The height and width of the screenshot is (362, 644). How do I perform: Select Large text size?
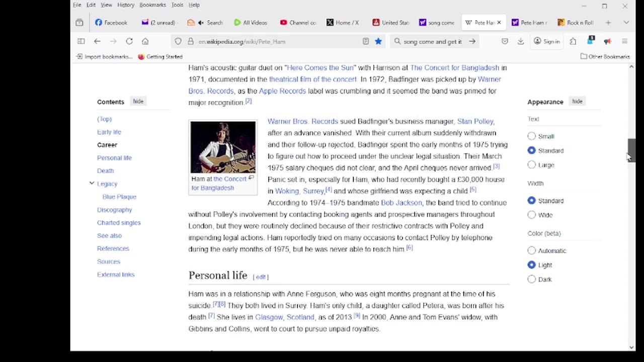532,165
